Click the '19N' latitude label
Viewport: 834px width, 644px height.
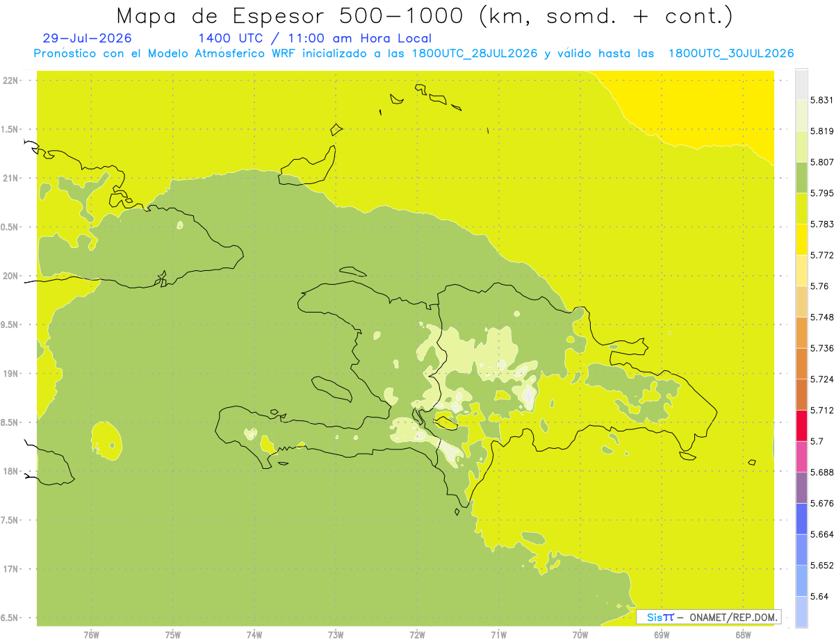click(11, 374)
